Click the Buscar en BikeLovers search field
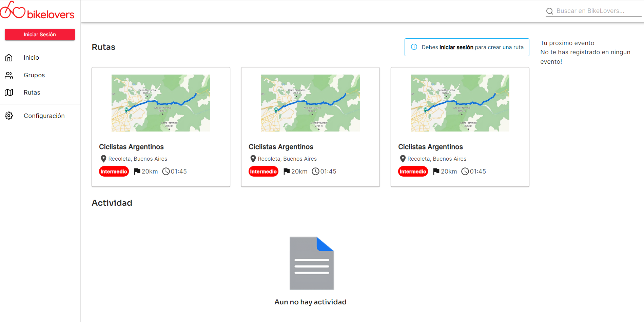The height and width of the screenshot is (322, 644). pos(593,11)
